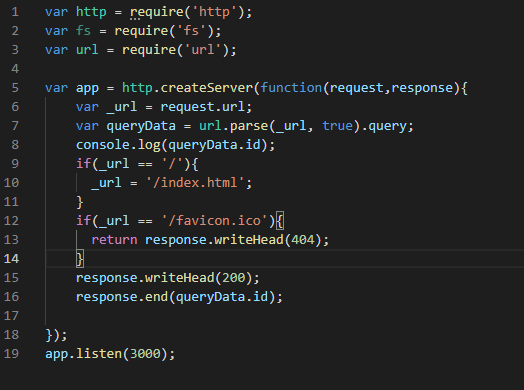
Task: Click the _url variable declaration on line 6
Action: 122,107
